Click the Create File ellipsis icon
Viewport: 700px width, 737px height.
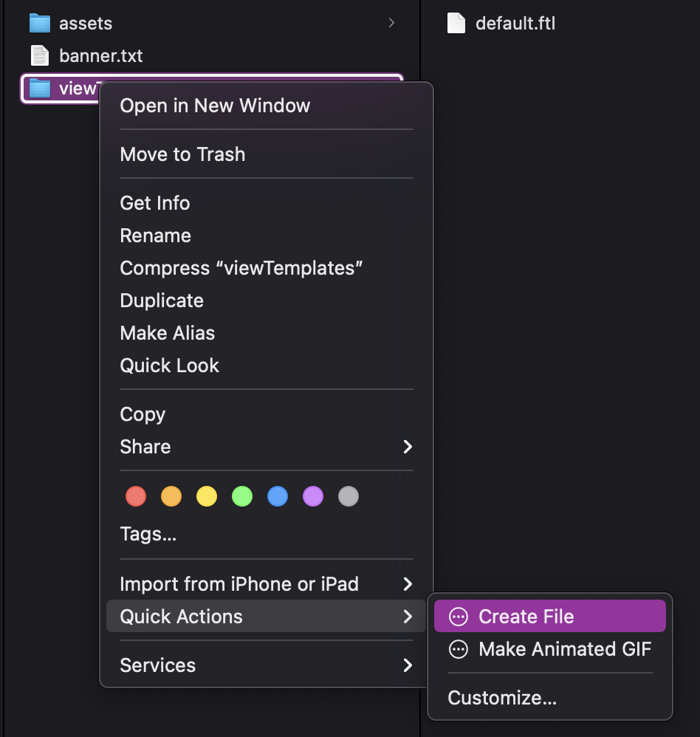459,616
